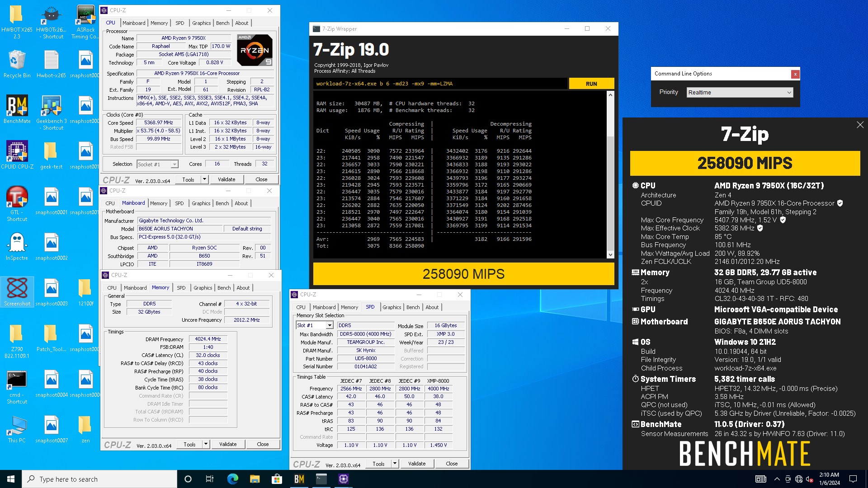Expand Tools dropdown arrow in Memory tab window
This screenshot has width=868, height=488.
pos(206,444)
